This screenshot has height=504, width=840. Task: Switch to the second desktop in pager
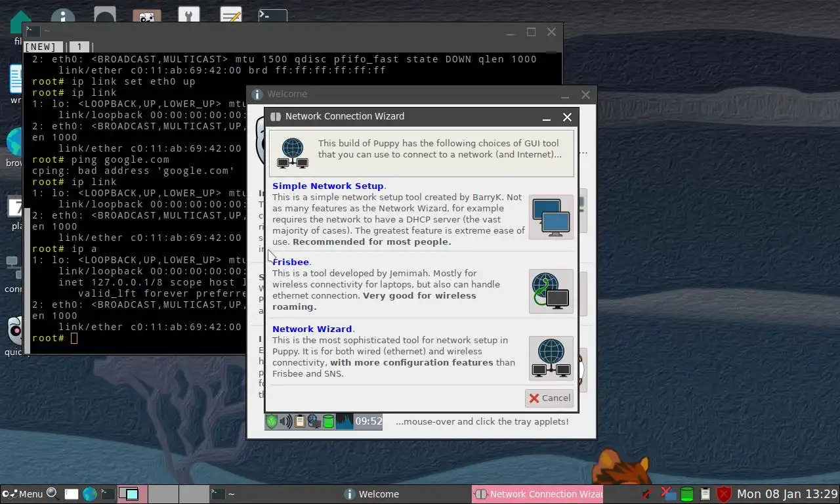(x=163, y=494)
